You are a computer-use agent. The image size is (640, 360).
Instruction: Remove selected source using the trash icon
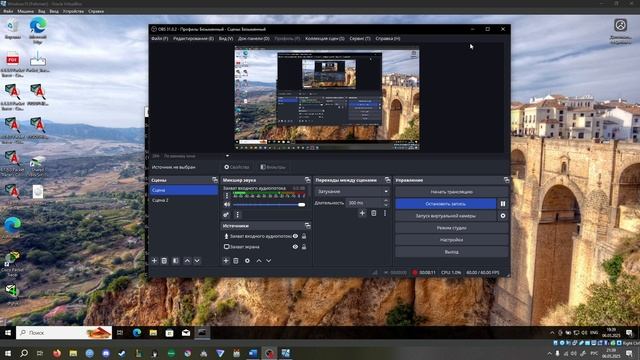[x=236, y=260]
